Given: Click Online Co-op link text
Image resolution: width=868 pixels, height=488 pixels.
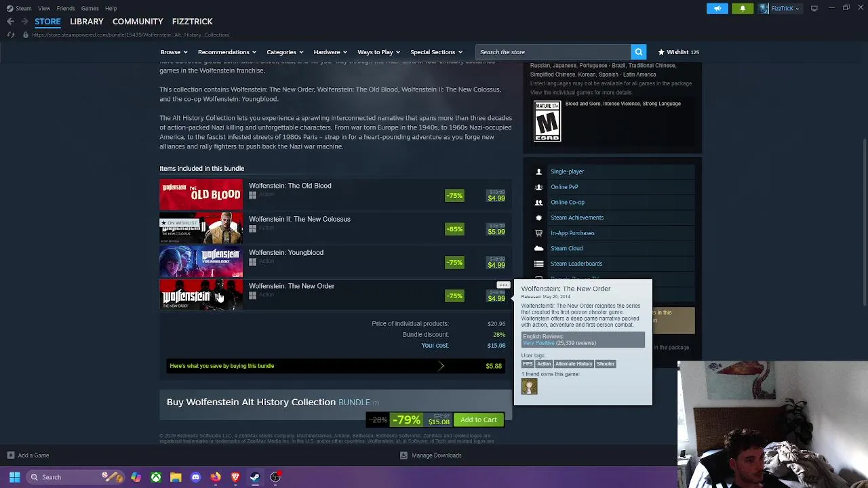Looking at the screenshot, I should click(x=568, y=202).
